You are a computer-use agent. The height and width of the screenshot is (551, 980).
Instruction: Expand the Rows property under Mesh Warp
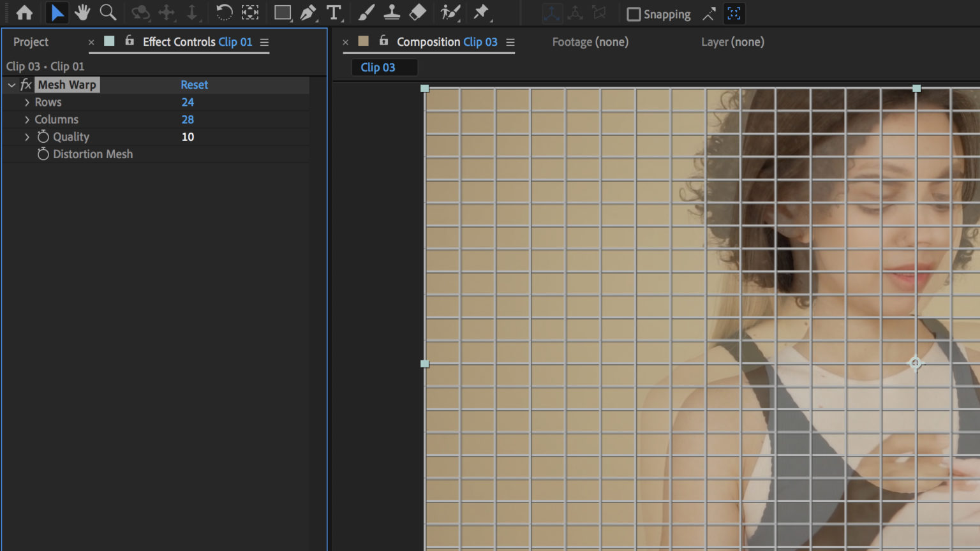[27, 102]
